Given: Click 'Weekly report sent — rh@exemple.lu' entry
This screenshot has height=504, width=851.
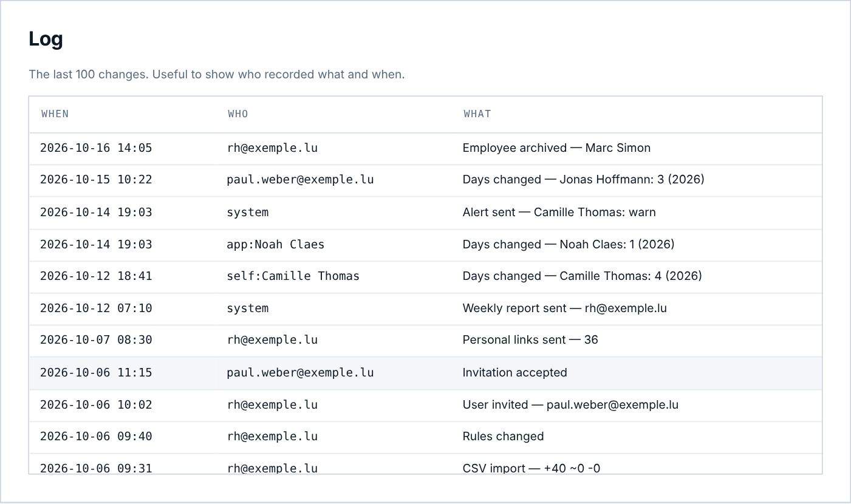Looking at the screenshot, I should [x=564, y=308].
